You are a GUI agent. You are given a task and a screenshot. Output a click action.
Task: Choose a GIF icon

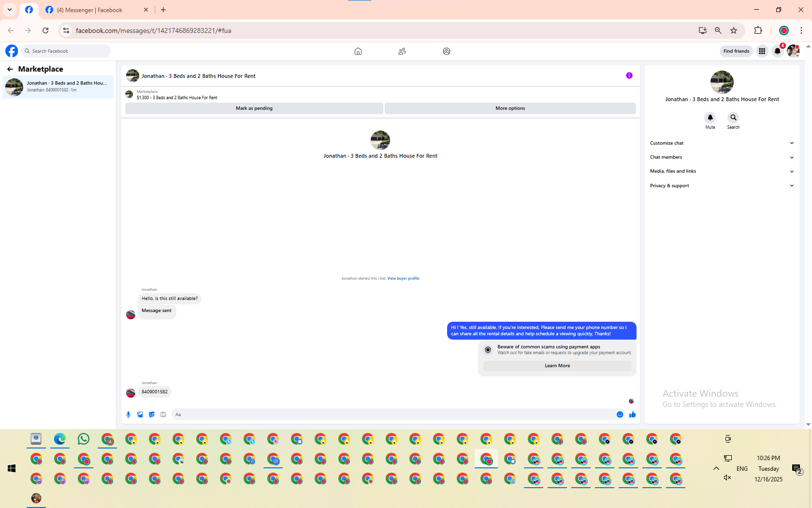(163, 415)
